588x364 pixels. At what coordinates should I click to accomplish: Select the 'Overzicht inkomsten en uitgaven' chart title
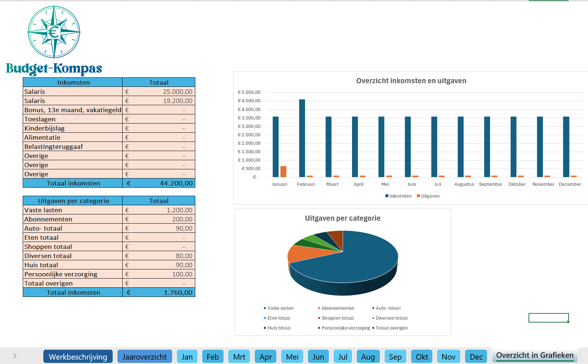(411, 81)
